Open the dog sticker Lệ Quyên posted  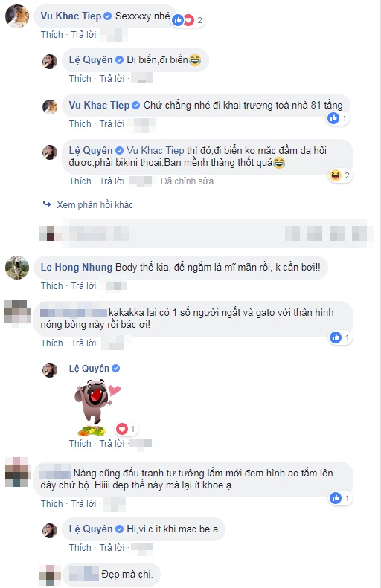(97, 407)
